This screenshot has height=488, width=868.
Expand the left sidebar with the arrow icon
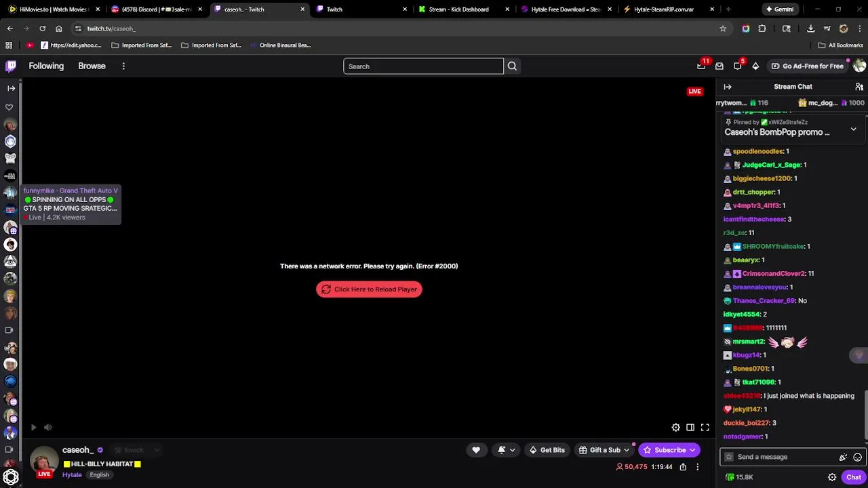click(11, 88)
